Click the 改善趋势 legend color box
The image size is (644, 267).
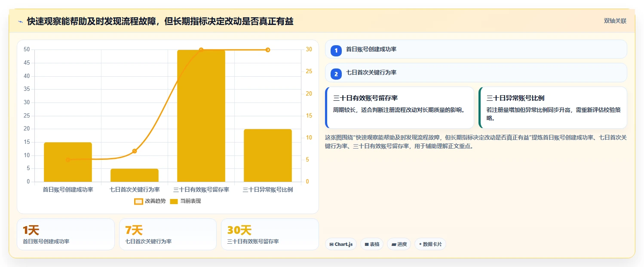[138, 201]
